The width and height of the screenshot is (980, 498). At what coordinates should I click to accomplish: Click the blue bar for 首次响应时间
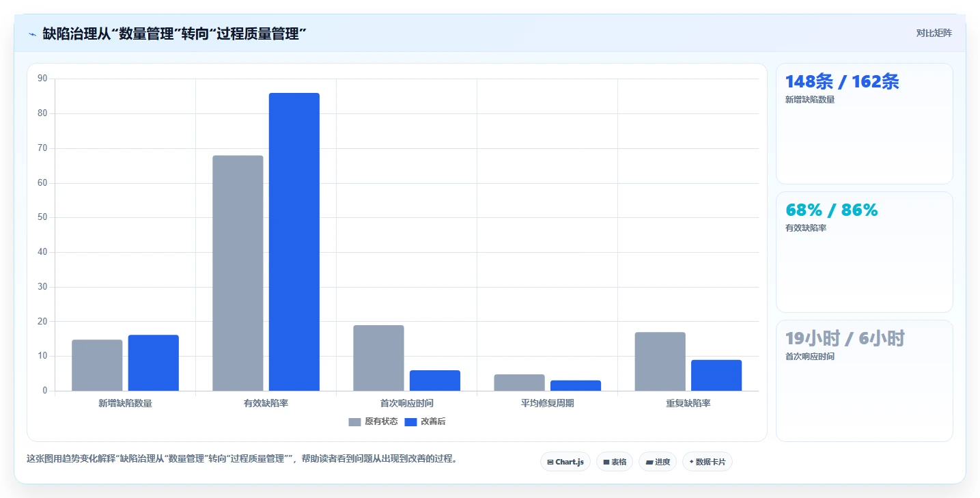click(434, 381)
